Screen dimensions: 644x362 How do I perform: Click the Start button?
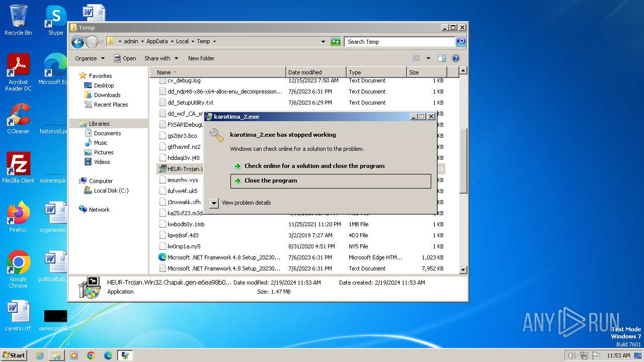14,355
